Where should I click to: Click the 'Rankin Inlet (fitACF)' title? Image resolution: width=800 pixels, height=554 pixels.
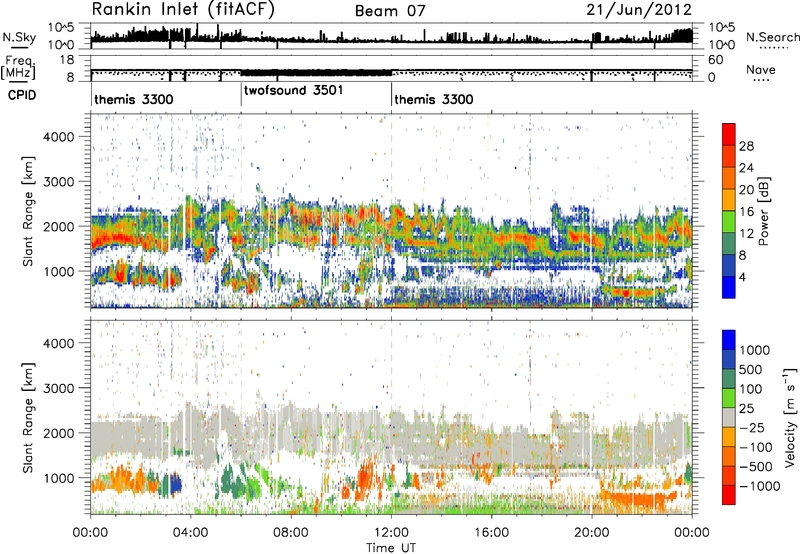click(x=183, y=9)
